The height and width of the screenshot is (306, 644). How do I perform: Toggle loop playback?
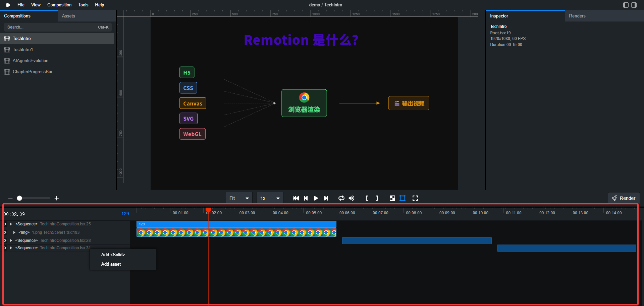(341, 198)
